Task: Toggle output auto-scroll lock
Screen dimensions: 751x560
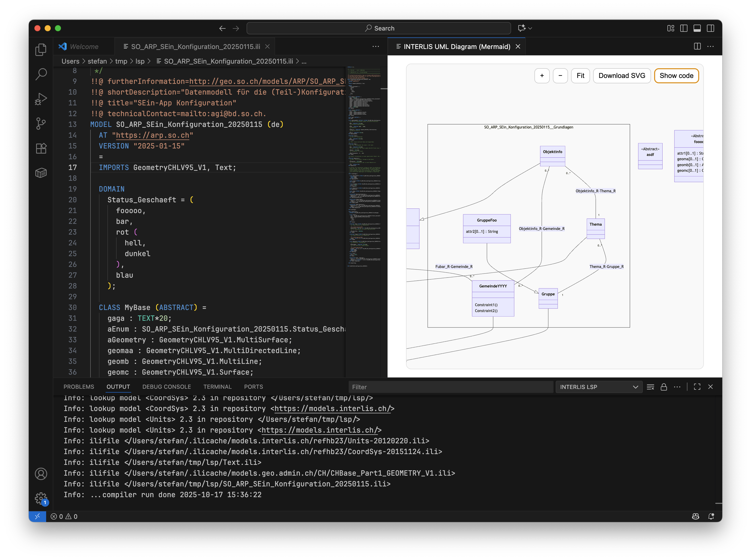Action: (664, 387)
